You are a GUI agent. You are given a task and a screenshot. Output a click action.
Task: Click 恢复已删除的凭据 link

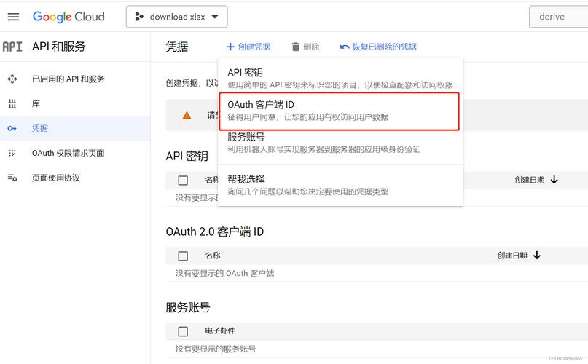[378, 47]
